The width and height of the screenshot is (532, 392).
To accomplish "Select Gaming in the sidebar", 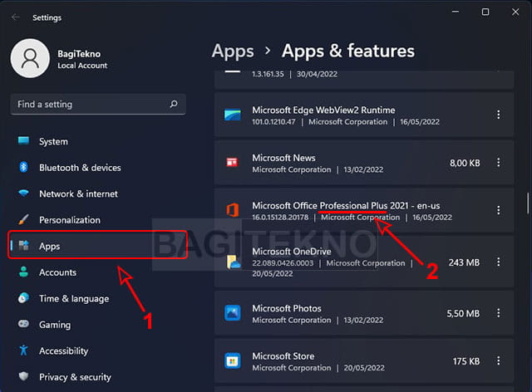I will pos(98,324).
